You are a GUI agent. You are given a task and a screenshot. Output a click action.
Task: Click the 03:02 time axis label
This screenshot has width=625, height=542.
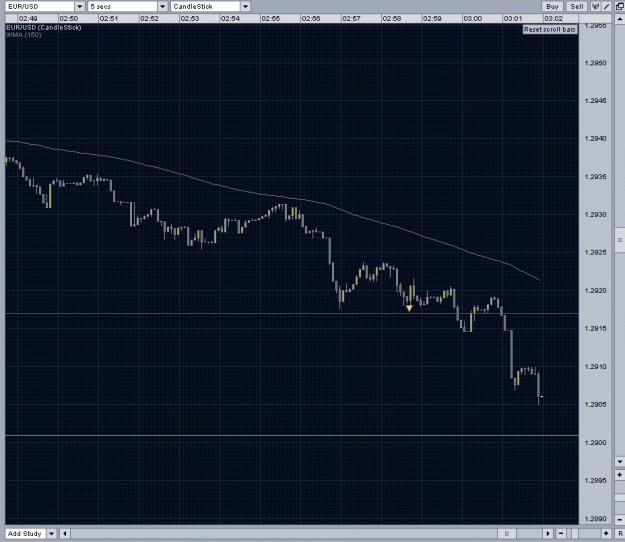[x=554, y=18]
